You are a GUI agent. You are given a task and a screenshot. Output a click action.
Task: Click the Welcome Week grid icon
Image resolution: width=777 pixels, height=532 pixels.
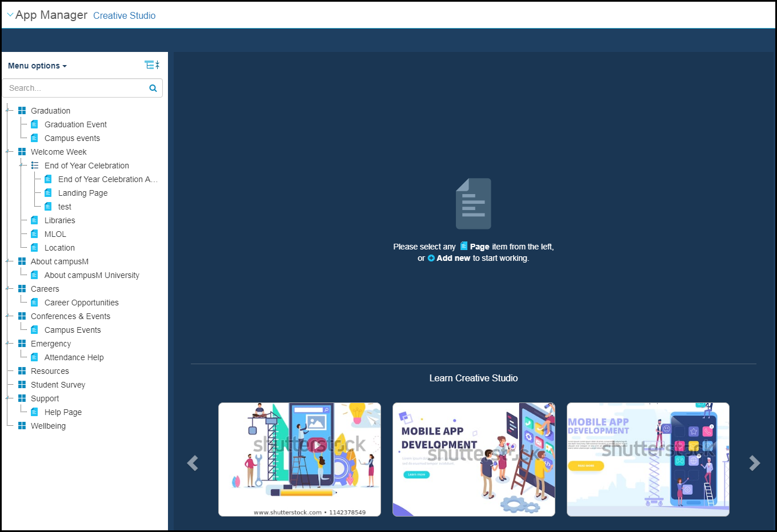click(22, 152)
